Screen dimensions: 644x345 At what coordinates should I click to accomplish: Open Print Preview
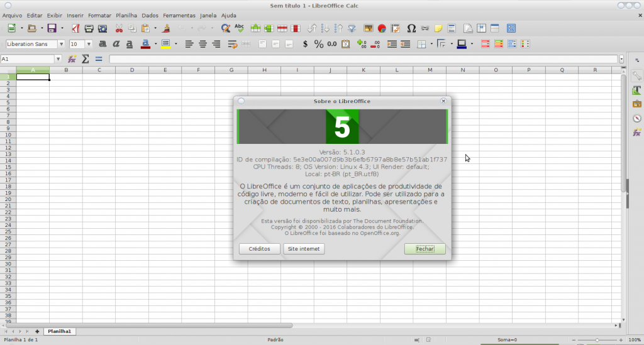(x=103, y=28)
